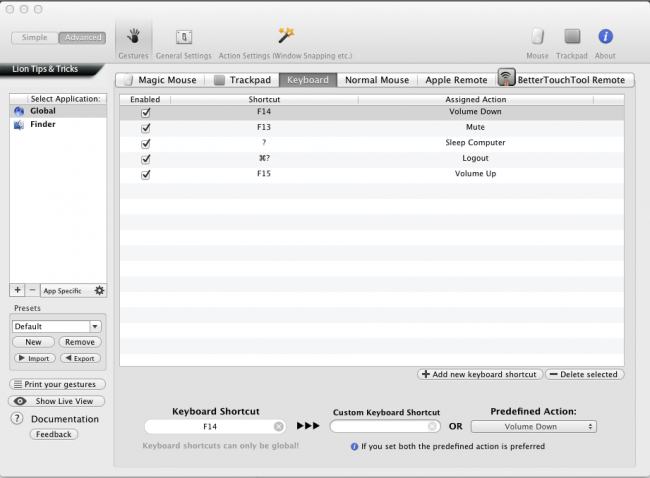Click Print your gestures
Viewport: 650px width, 478px height.
[x=57, y=384]
